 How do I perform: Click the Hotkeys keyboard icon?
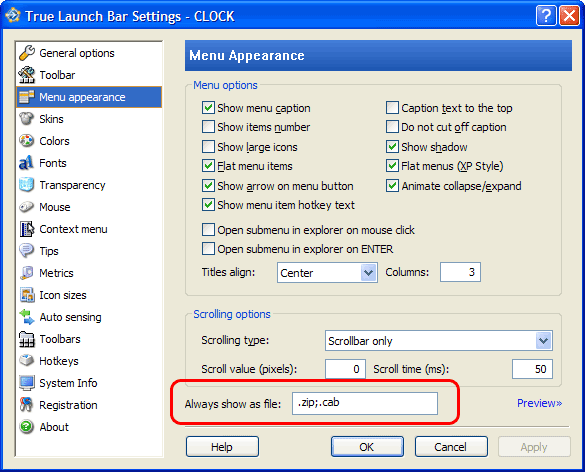pyautogui.click(x=26, y=361)
